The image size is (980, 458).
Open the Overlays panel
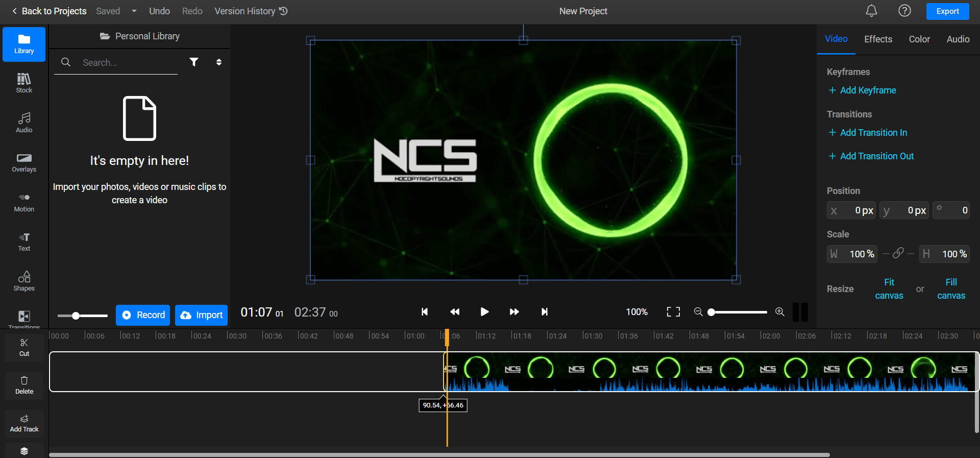(24, 162)
